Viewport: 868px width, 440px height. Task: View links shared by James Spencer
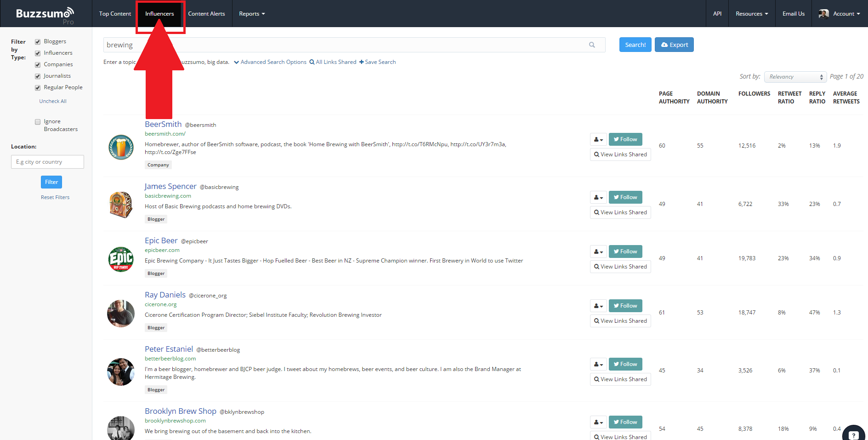(x=620, y=212)
